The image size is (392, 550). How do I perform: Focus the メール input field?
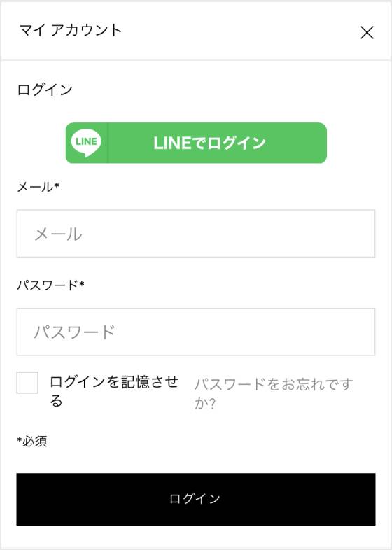[196, 234]
